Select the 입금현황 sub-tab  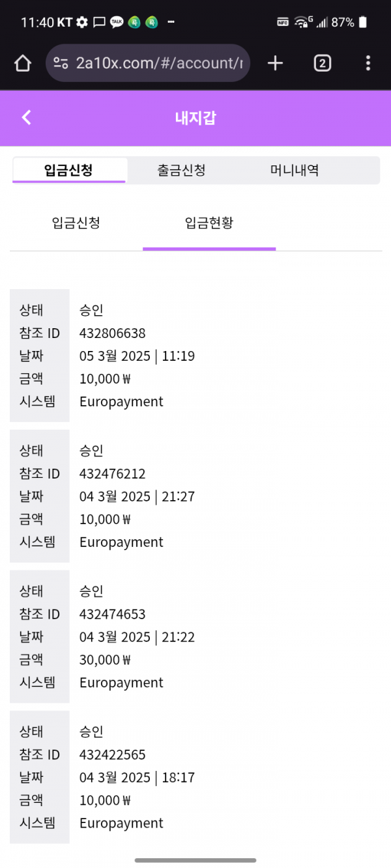tap(209, 223)
